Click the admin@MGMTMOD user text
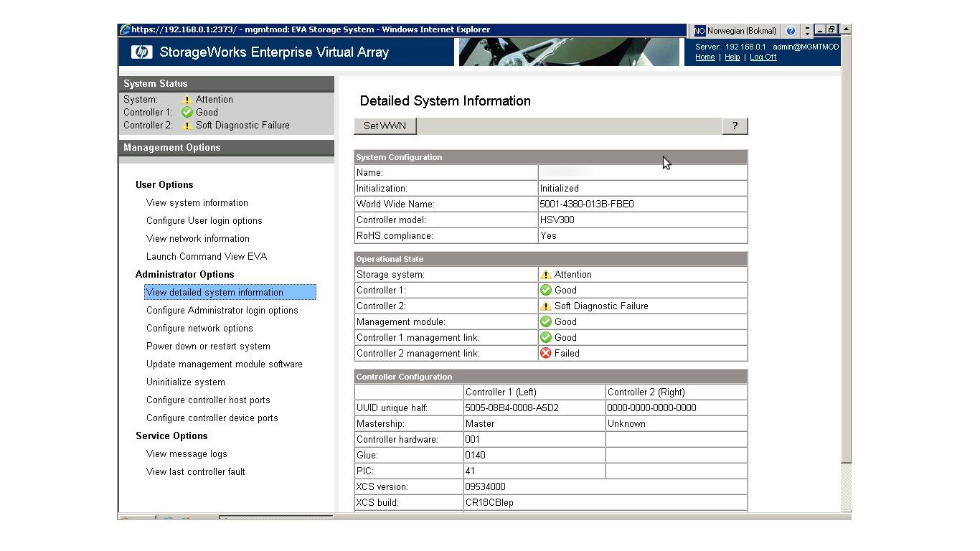Viewport: 980px width, 551px height. (x=806, y=47)
